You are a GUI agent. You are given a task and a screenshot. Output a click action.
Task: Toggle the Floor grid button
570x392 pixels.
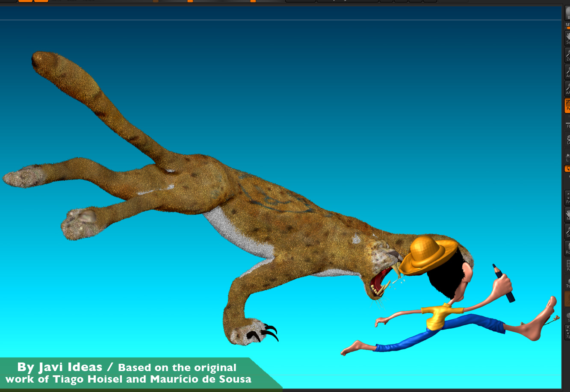[568, 123]
